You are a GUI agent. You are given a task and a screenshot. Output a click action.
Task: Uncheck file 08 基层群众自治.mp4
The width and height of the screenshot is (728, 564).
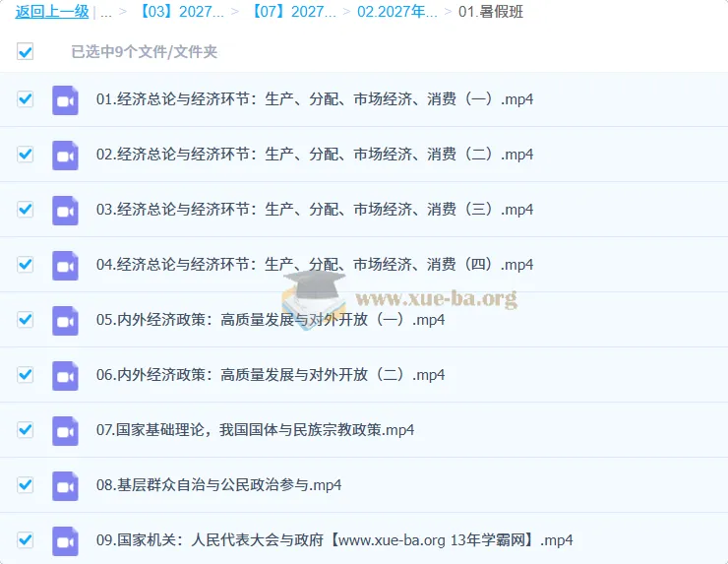(25, 484)
